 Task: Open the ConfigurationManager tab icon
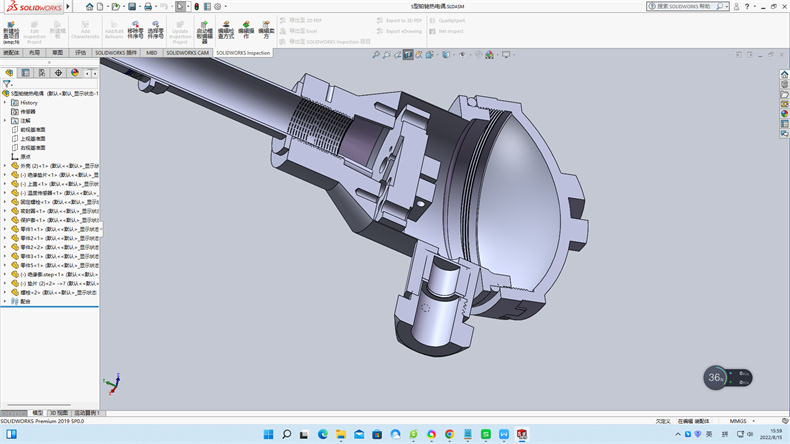pyautogui.click(x=42, y=72)
